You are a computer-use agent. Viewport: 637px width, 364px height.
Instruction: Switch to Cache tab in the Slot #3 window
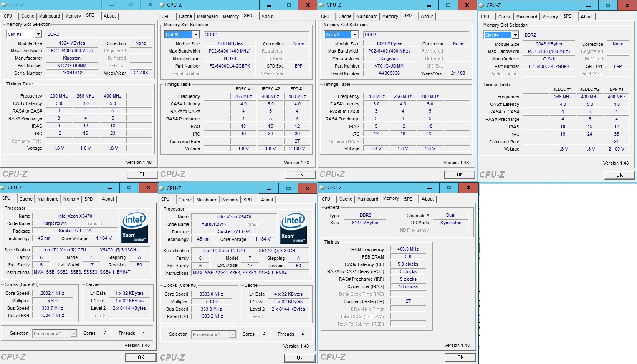(345, 16)
